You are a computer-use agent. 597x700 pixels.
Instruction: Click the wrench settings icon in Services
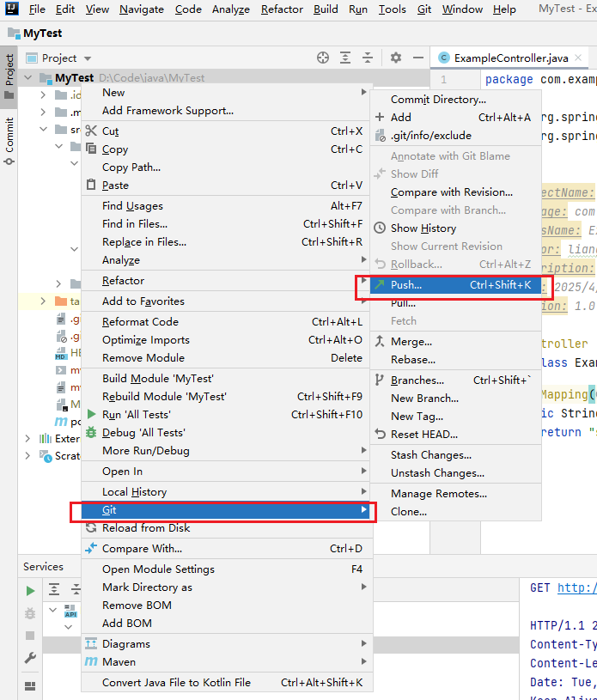coord(30,658)
